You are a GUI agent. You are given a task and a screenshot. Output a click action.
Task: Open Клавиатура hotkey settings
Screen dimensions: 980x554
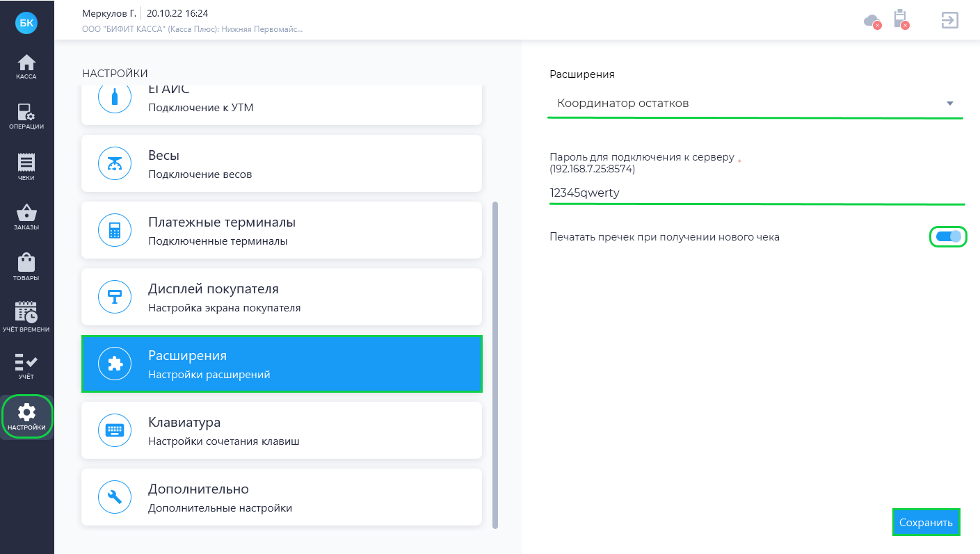click(x=282, y=430)
